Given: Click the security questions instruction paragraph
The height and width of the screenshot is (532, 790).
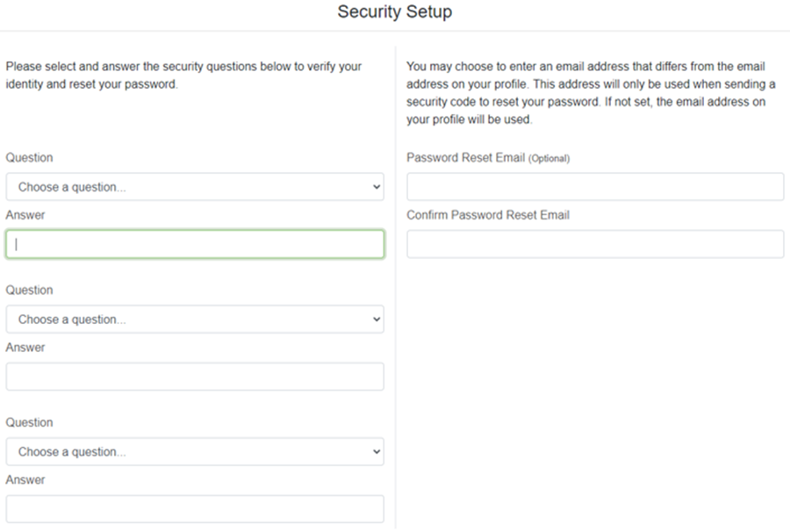Looking at the screenshot, I should coord(183,75).
